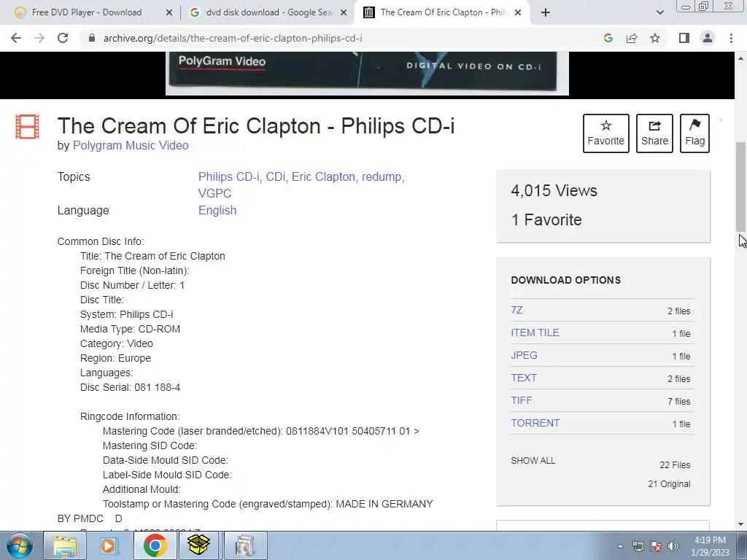Click the 4,015 Views text

pos(554,190)
